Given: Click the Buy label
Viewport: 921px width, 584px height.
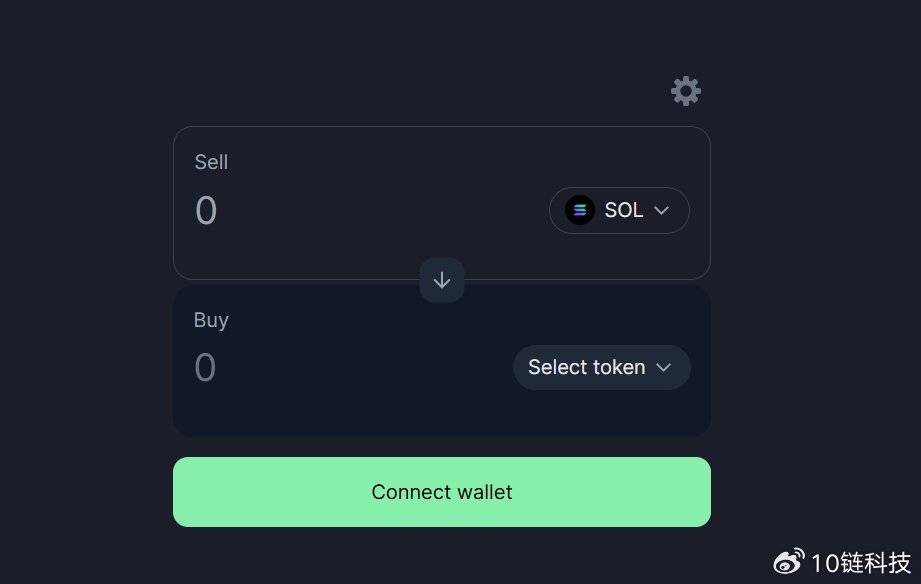Looking at the screenshot, I should coord(211,320).
